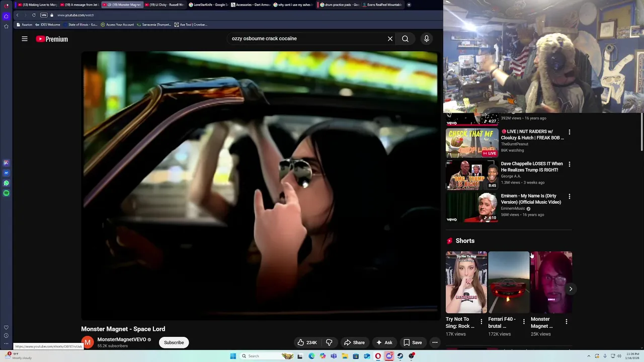Switch to 'Evans RealFeel Mountable' tab
Viewport: 644px width, 362px height.
(x=382, y=5)
